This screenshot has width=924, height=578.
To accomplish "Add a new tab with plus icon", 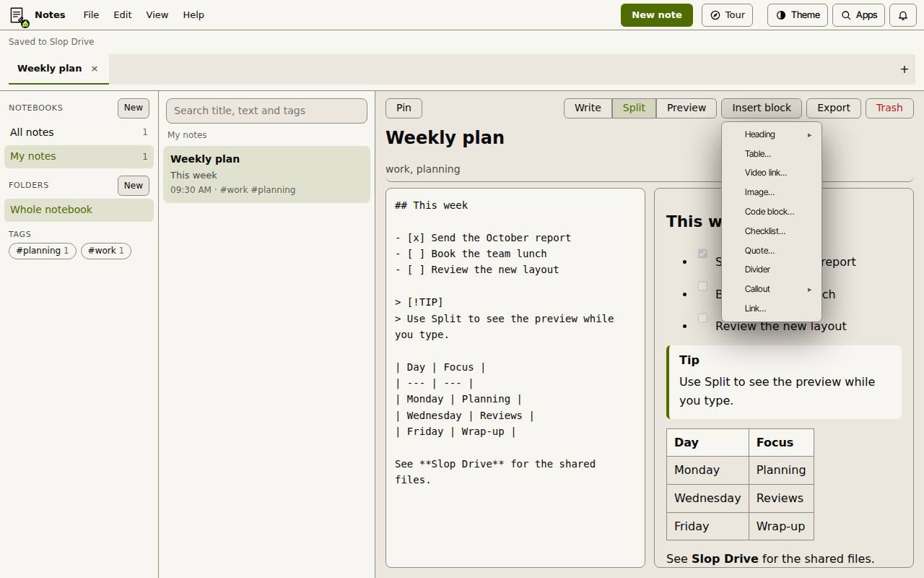I will tap(904, 69).
